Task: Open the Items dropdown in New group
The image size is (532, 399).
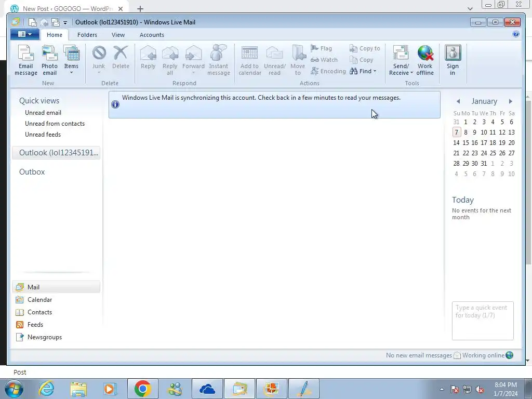Action: point(71,60)
